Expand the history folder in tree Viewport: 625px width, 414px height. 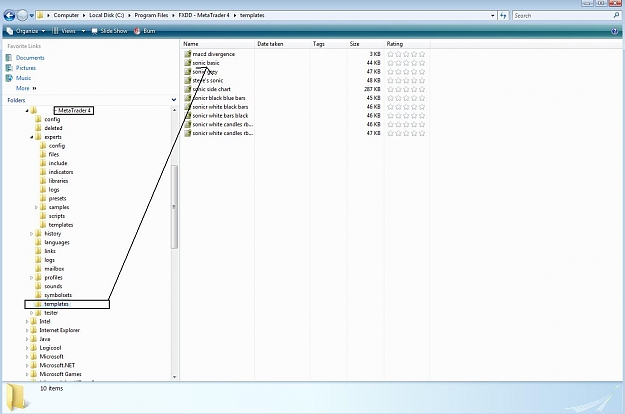pyautogui.click(x=31, y=234)
